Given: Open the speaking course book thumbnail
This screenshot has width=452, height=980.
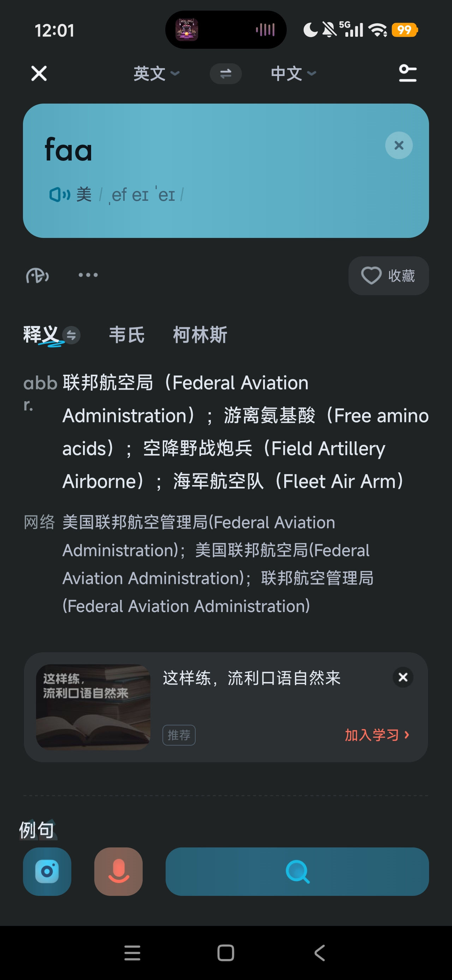Looking at the screenshot, I should [x=93, y=707].
